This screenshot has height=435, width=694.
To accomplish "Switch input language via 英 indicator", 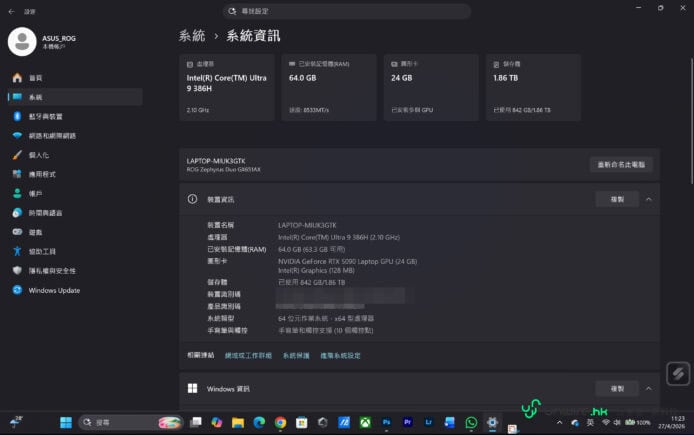I will click(x=590, y=423).
